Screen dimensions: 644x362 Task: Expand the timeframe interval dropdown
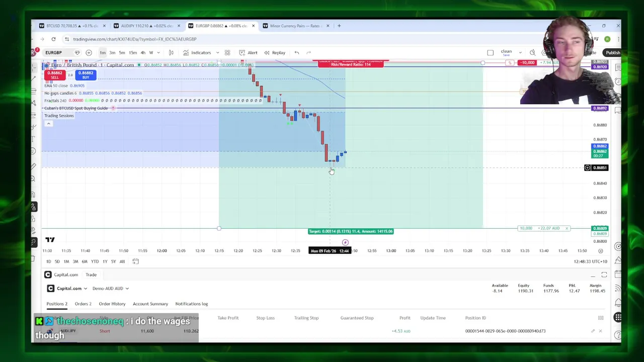(x=158, y=52)
